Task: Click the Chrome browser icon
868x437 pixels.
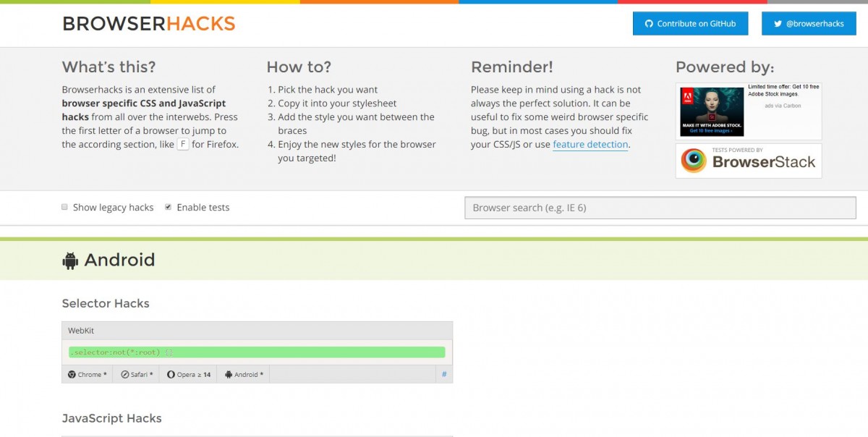Action: pos(72,375)
